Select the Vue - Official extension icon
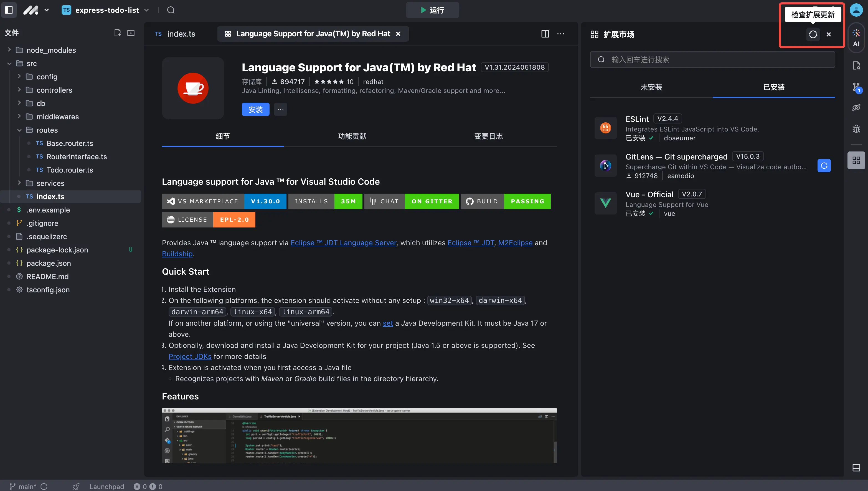Image resolution: width=868 pixels, height=491 pixels. (x=606, y=203)
